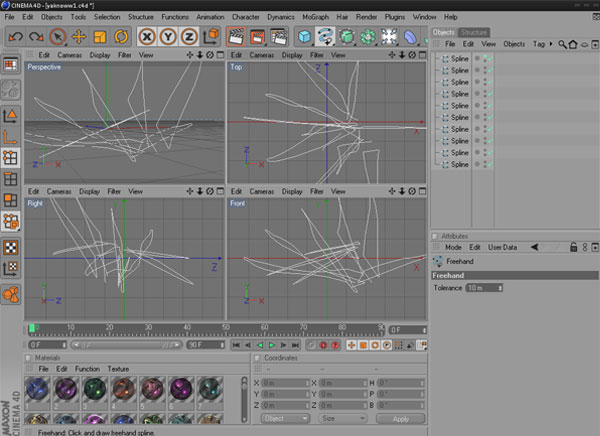Select the Move tool
600x436 pixels.
[x=79, y=37]
